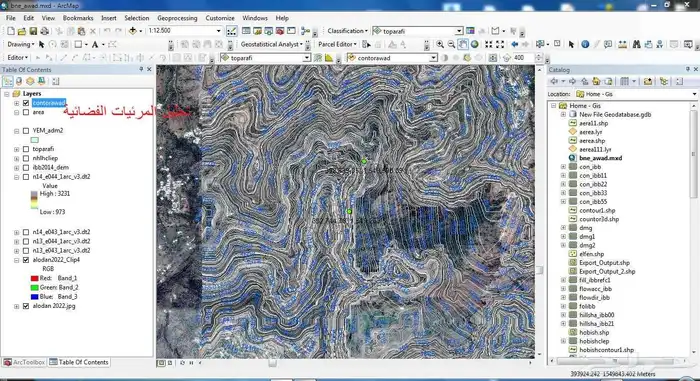Check the ibb2014_dem layer
Image resolution: width=700 pixels, height=381 pixels.
click(x=26, y=167)
